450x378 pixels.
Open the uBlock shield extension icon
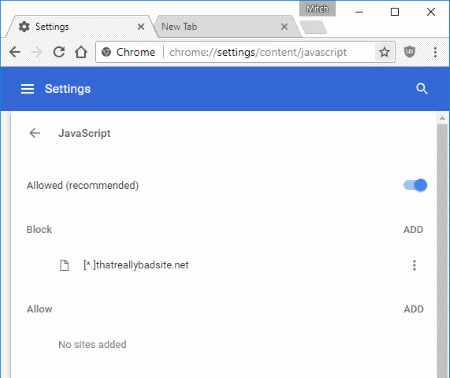point(409,52)
